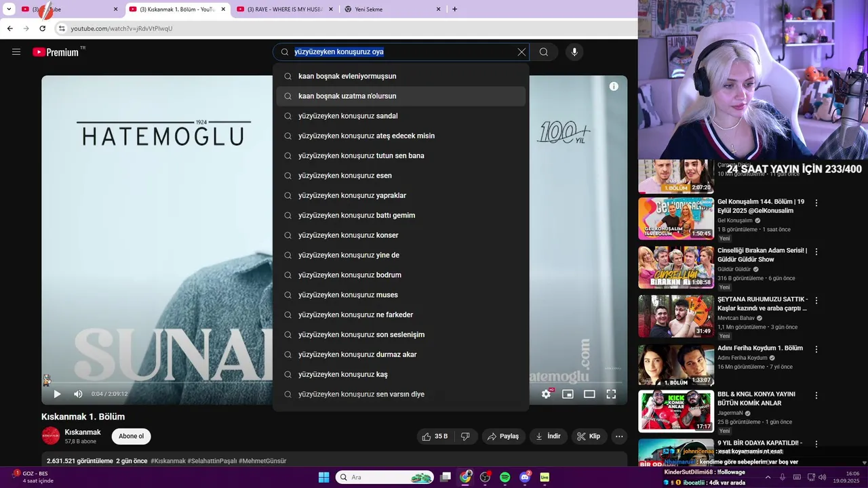Choose suggestion yüzyüzeyken konuşuruz ateş edecek misin
The width and height of the screenshot is (868, 488).
[401, 136]
